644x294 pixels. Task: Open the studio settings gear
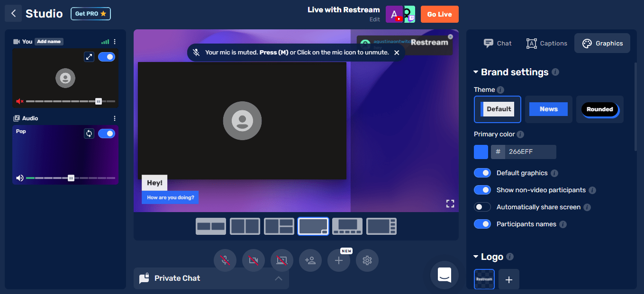[x=367, y=260]
